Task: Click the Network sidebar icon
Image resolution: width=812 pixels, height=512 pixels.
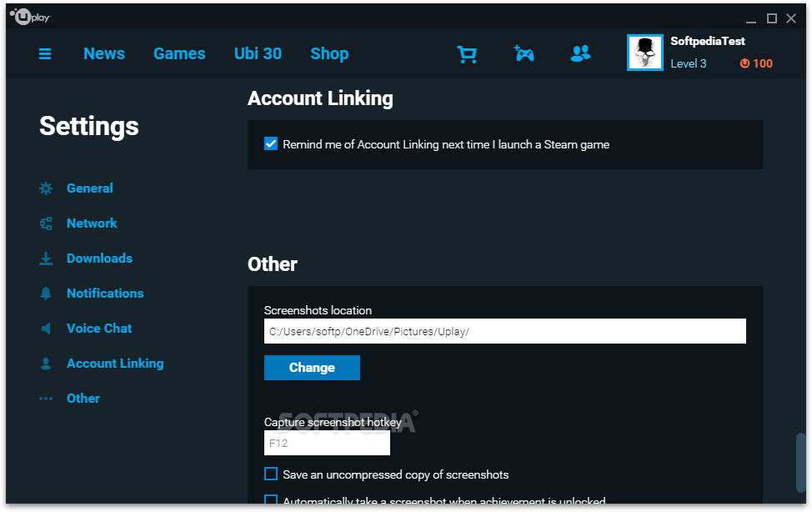Action: (x=46, y=223)
